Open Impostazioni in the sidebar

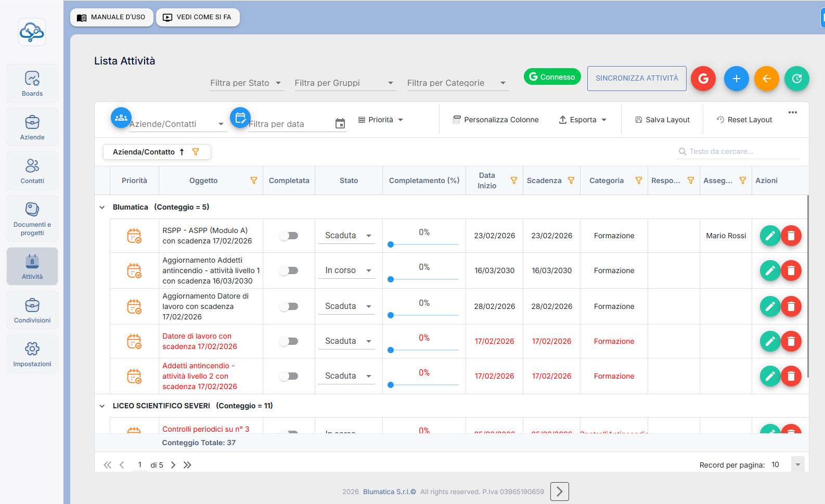(x=32, y=354)
